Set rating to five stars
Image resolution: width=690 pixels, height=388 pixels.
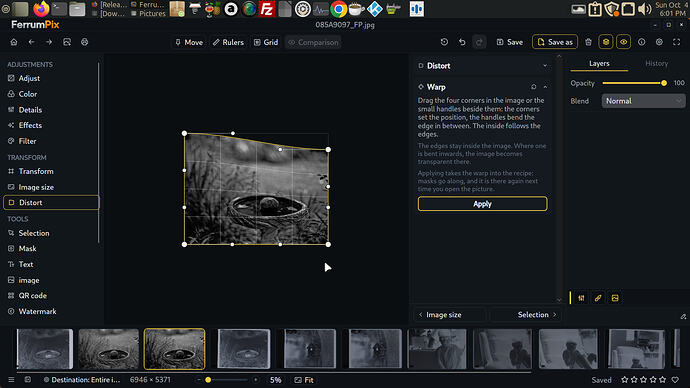tap(662, 380)
